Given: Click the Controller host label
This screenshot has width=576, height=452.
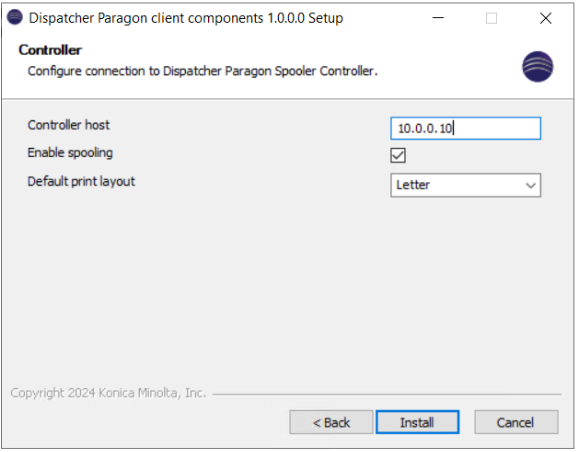Looking at the screenshot, I should point(68,125).
